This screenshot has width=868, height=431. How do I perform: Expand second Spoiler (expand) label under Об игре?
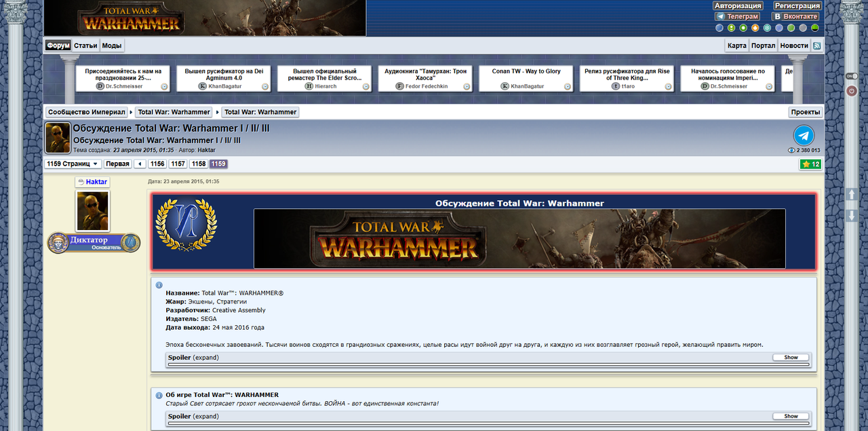pyautogui.click(x=193, y=416)
